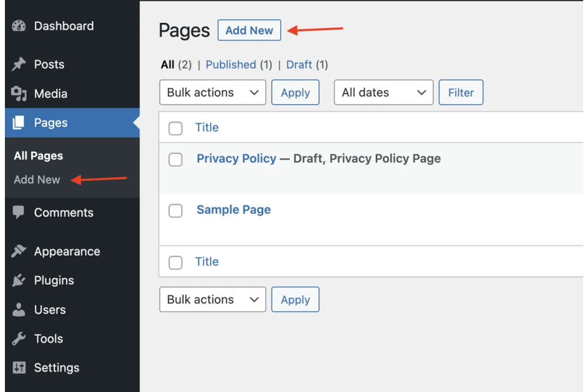588x392 pixels.
Task: Select the Pages menu item
Action: point(72,123)
